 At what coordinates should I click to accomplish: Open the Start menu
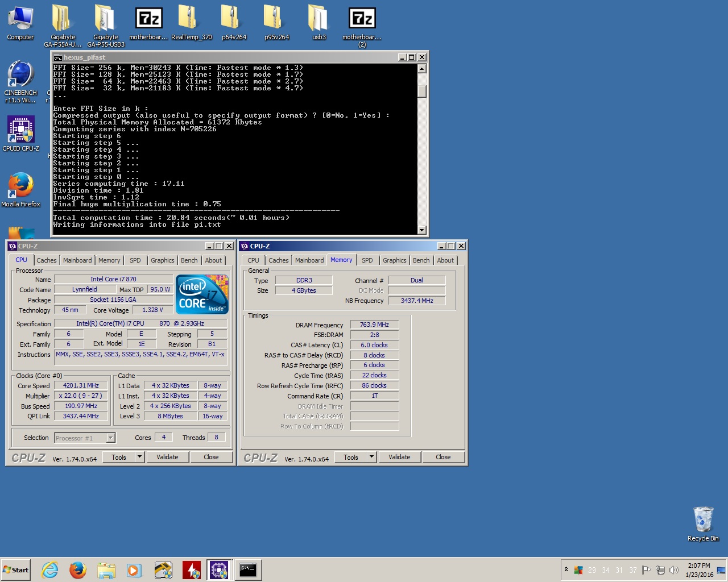16,569
